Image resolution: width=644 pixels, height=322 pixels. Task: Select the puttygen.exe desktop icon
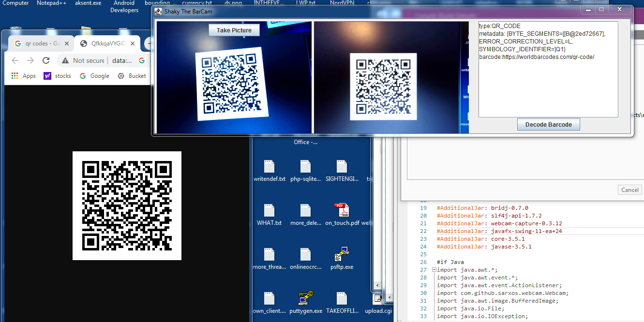pyautogui.click(x=306, y=299)
